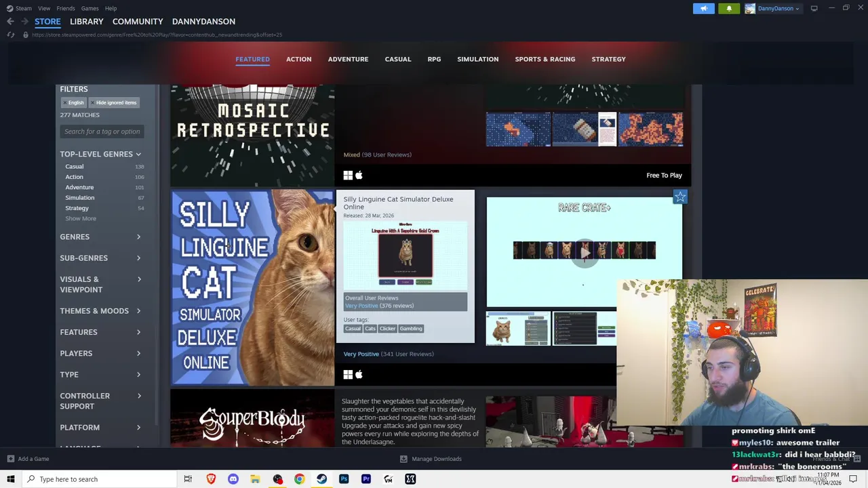
Task: Go back with the navigation arrow
Action: tap(10, 22)
